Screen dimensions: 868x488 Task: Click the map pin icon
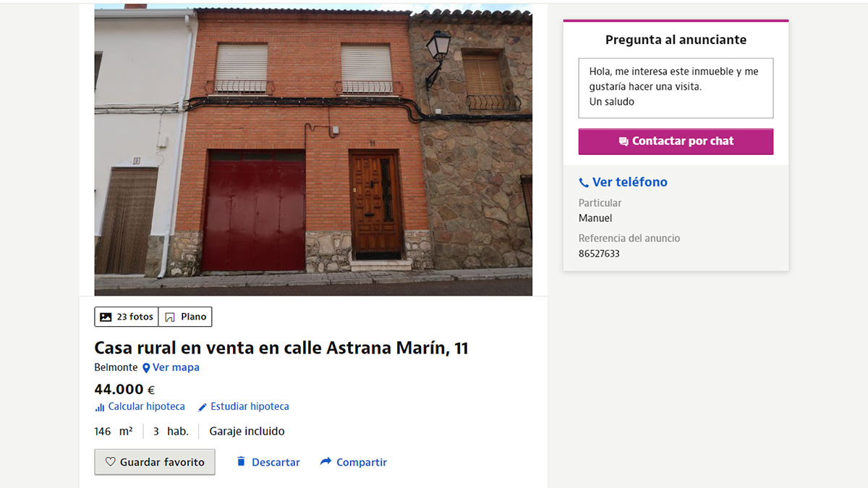[146, 368]
